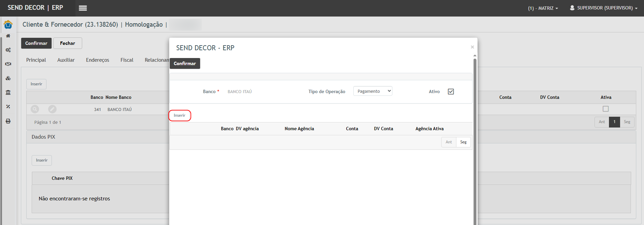Click Seg pagination button in dialog
The height and width of the screenshot is (225, 644).
[463, 142]
